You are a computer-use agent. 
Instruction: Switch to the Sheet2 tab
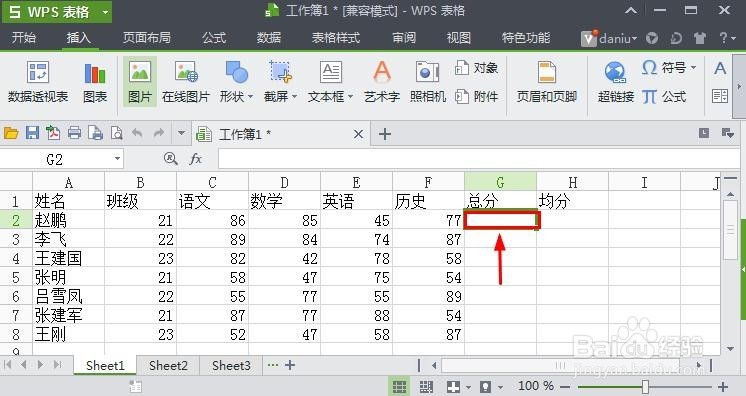[x=168, y=366]
